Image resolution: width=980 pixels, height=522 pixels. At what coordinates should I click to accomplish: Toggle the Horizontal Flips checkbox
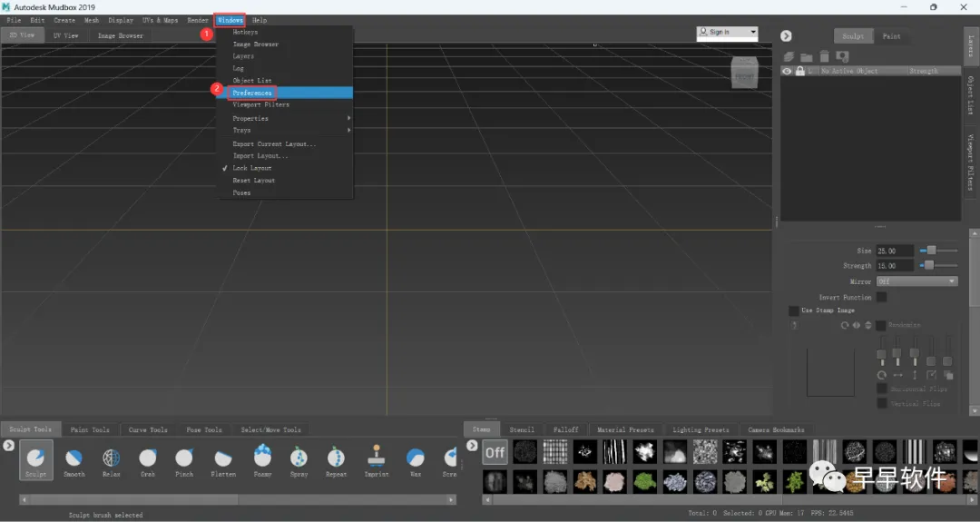[x=882, y=389]
